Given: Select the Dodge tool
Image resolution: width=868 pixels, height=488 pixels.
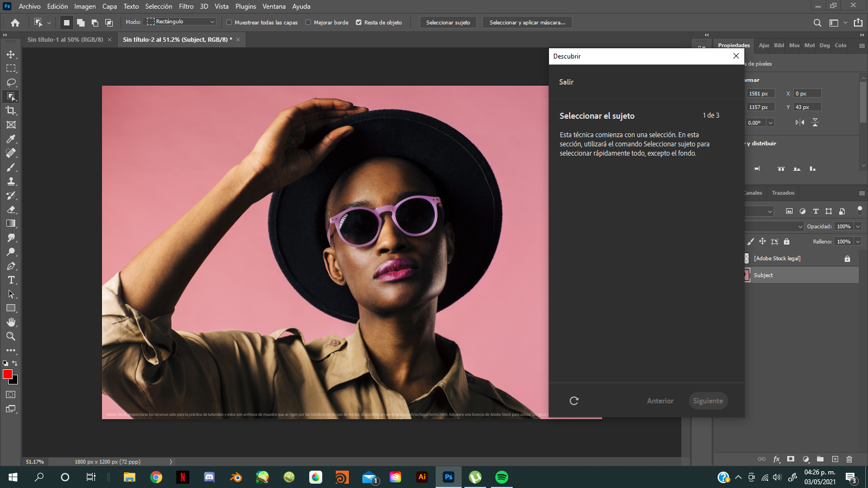Looking at the screenshot, I should pyautogui.click(x=11, y=252).
